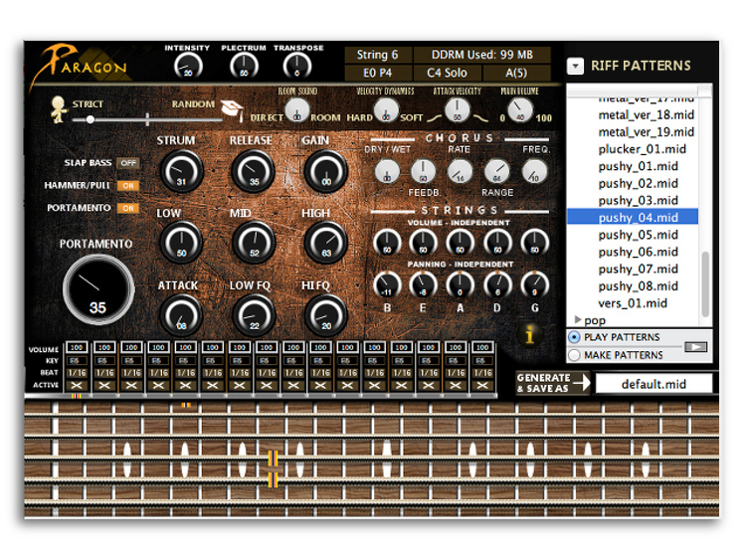Image resolution: width=746 pixels, height=560 pixels.
Task: Select metal_ver_18.mid pattern
Action: click(x=647, y=114)
